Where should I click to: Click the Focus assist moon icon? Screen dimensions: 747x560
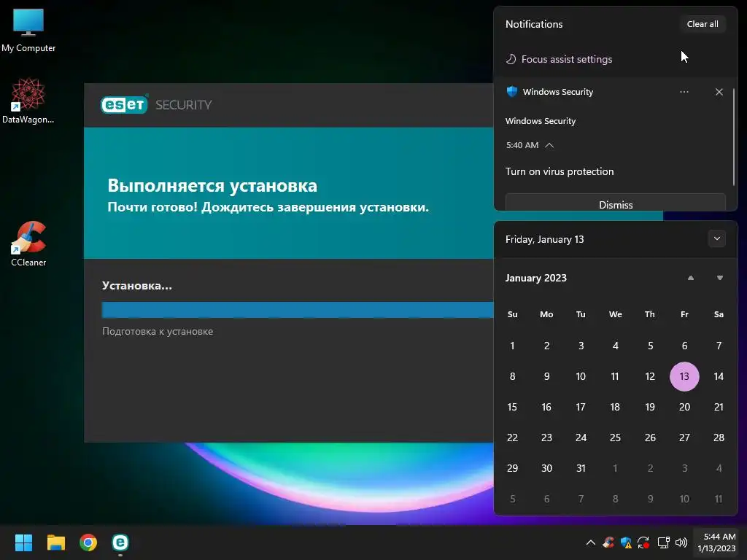(x=511, y=59)
